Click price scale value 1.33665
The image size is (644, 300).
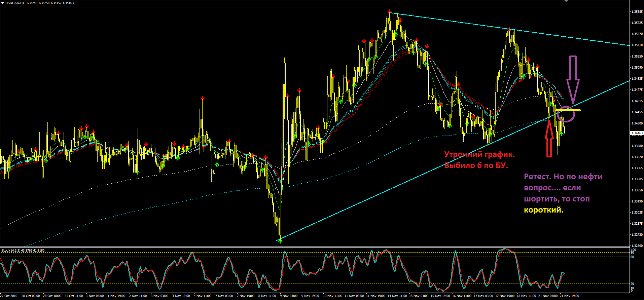(x=637, y=168)
